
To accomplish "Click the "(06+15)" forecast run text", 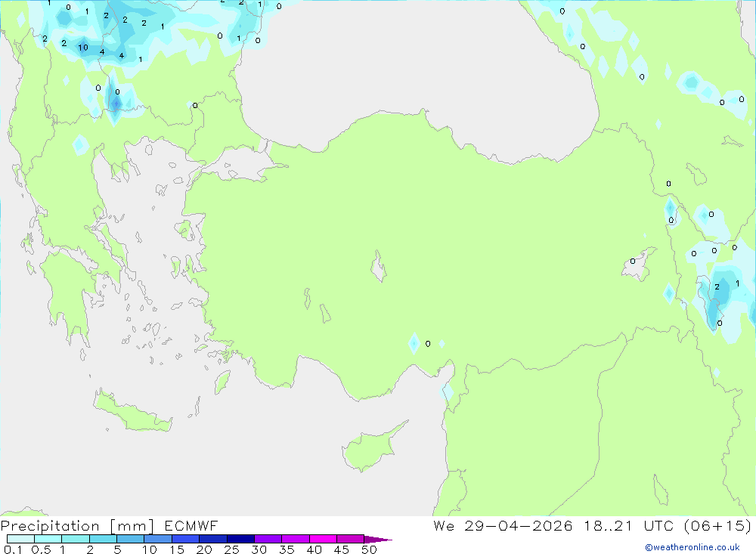I will 718,525.
